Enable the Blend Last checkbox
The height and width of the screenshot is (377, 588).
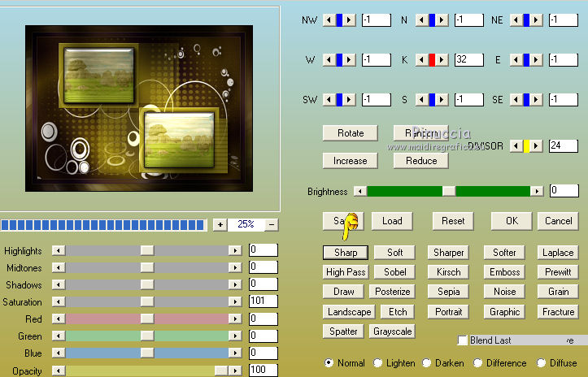click(x=463, y=340)
